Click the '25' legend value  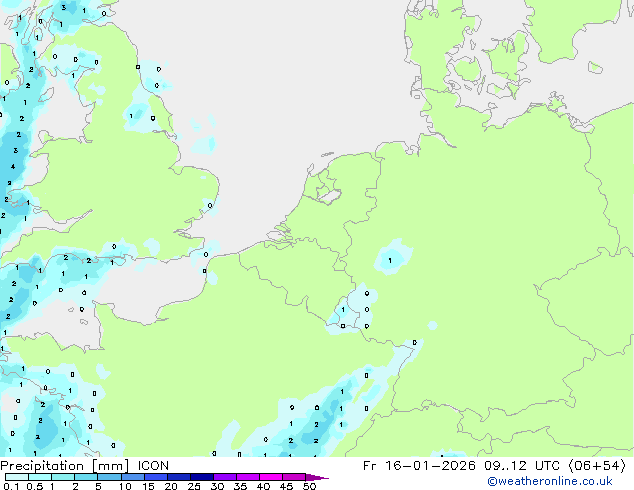pyautogui.click(x=194, y=486)
